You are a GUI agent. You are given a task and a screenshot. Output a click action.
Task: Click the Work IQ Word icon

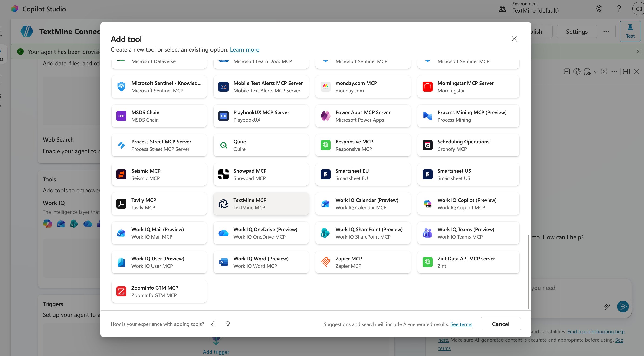click(x=223, y=262)
